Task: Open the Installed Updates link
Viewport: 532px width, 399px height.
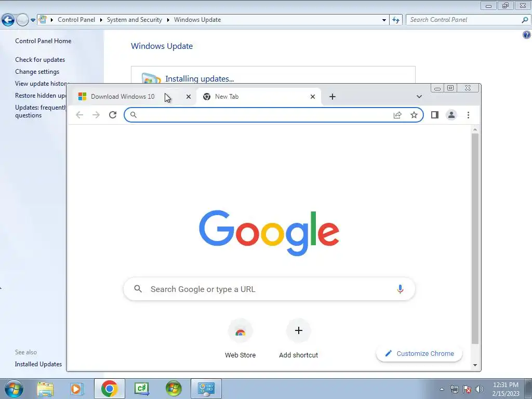Action: point(38,364)
